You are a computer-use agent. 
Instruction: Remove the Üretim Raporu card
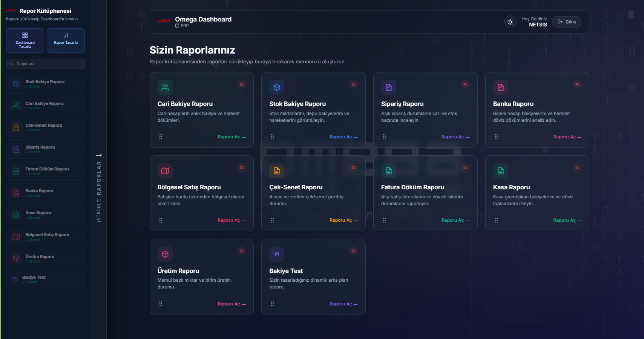pos(242,251)
